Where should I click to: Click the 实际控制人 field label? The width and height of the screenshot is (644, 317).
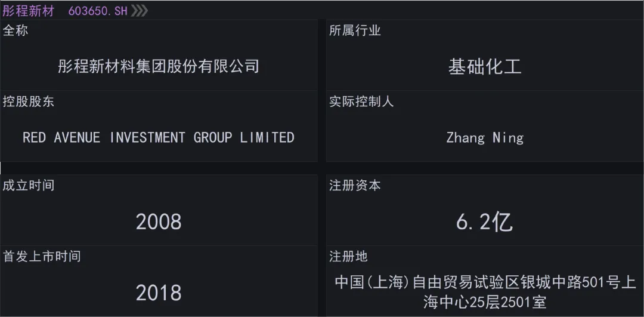click(361, 101)
